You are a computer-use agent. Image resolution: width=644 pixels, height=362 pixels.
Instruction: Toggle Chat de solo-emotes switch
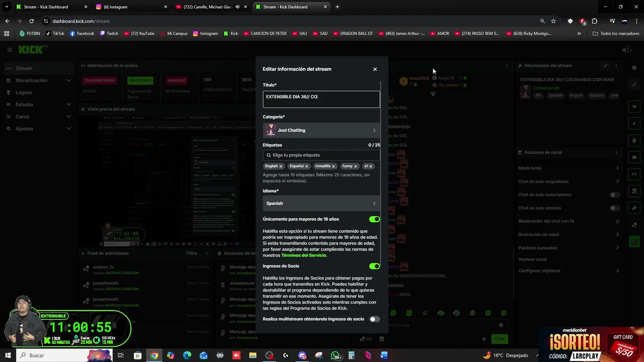[x=615, y=208]
